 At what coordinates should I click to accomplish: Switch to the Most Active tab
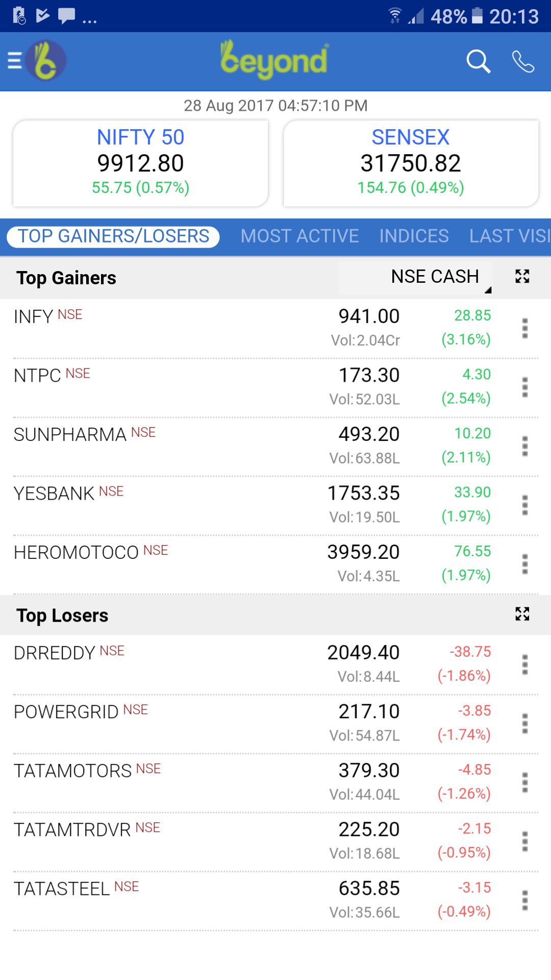click(x=299, y=236)
